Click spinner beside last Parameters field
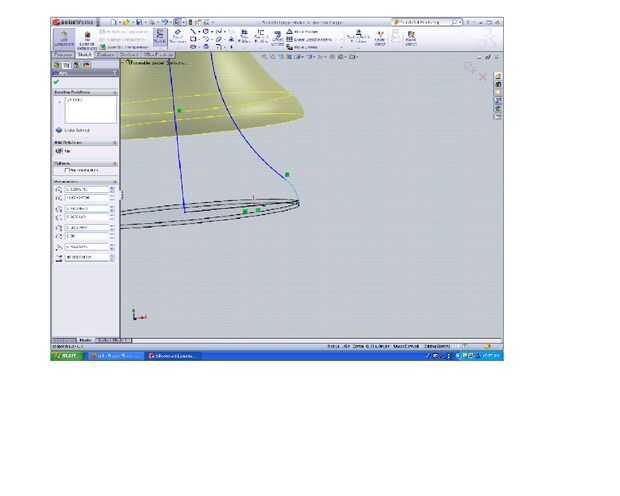 point(112,257)
